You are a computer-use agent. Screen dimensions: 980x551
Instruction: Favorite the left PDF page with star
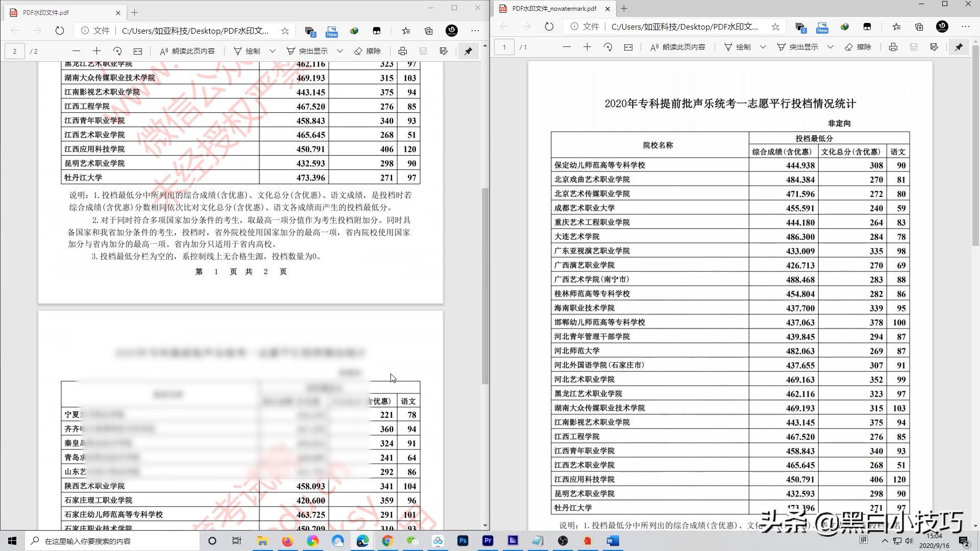tap(285, 31)
